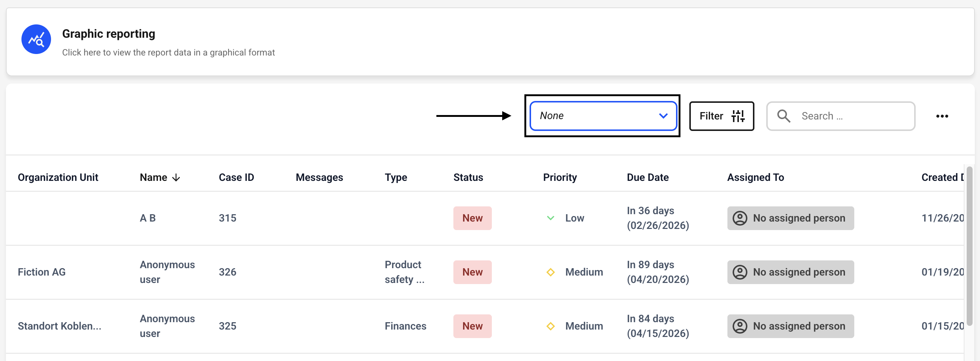Sort by the Due Date column header
The width and height of the screenshot is (980, 361).
pyautogui.click(x=647, y=178)
